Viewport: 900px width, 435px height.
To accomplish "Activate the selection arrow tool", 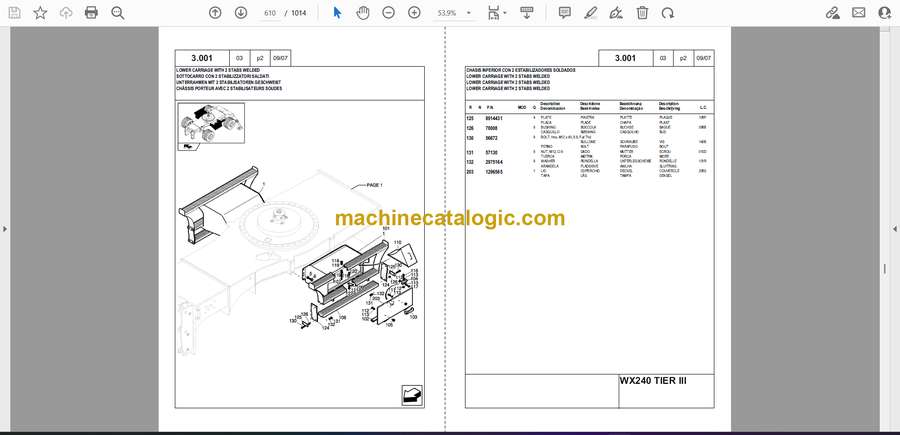I will click(x=337, y=13).
